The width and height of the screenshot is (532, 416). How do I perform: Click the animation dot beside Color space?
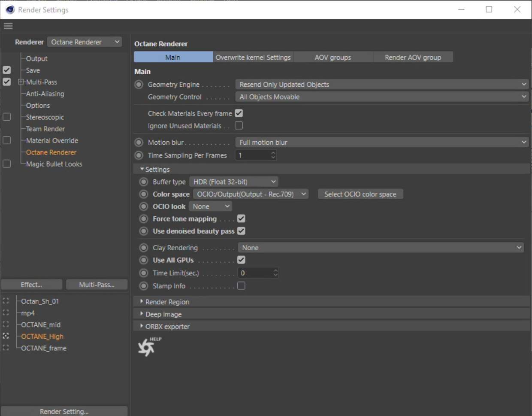click(x=144, y=194)
